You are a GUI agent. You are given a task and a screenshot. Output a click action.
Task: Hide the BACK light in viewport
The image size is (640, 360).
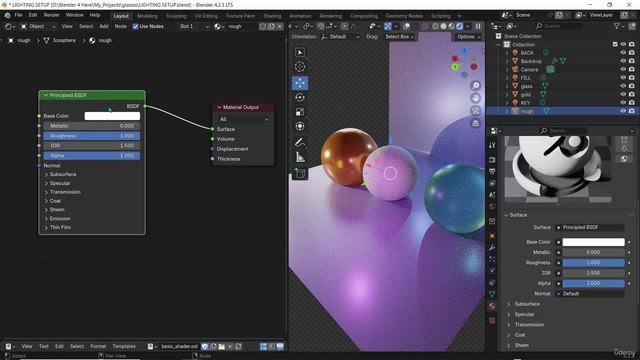coord(623,53)
